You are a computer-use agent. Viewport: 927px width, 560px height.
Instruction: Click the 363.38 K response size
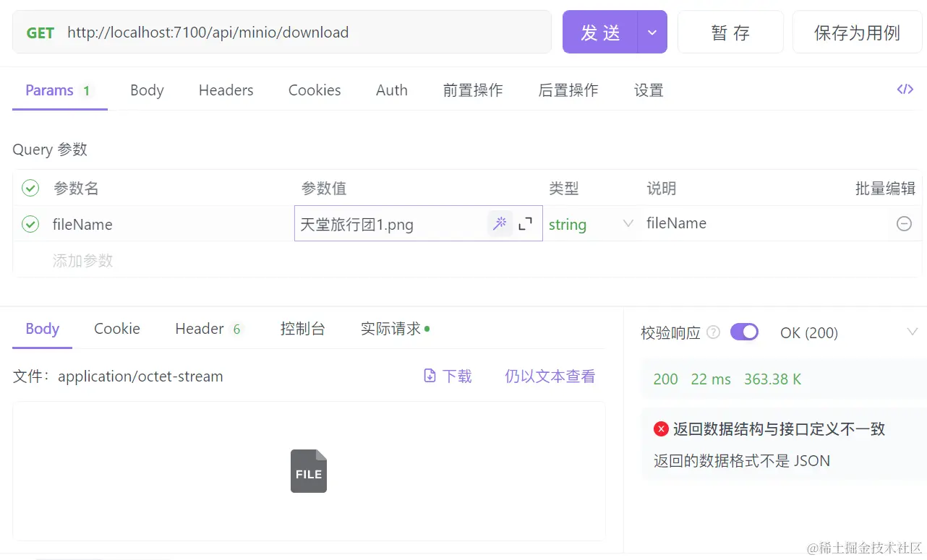[772, 379]
